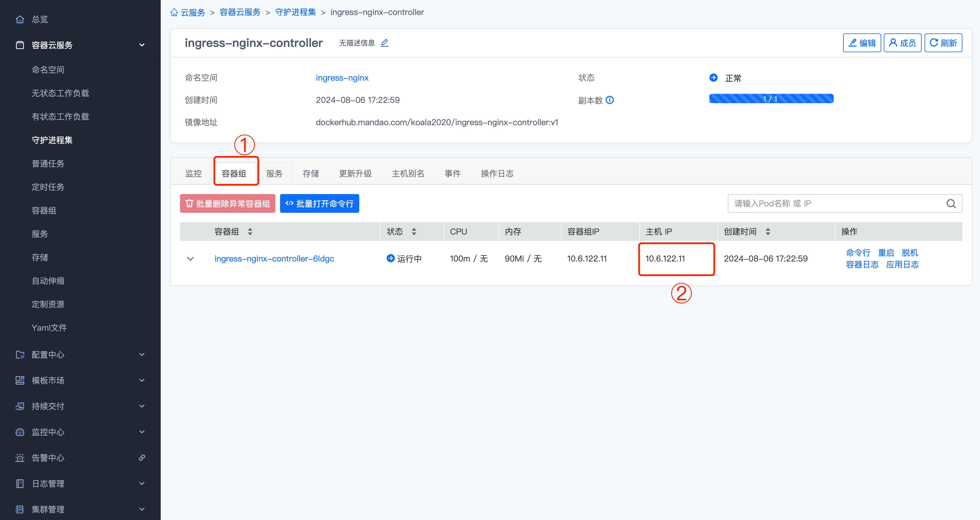Sort by 创建时间 column arrows
The height and width of the screenshot is (520, 980).
point(768,232)
